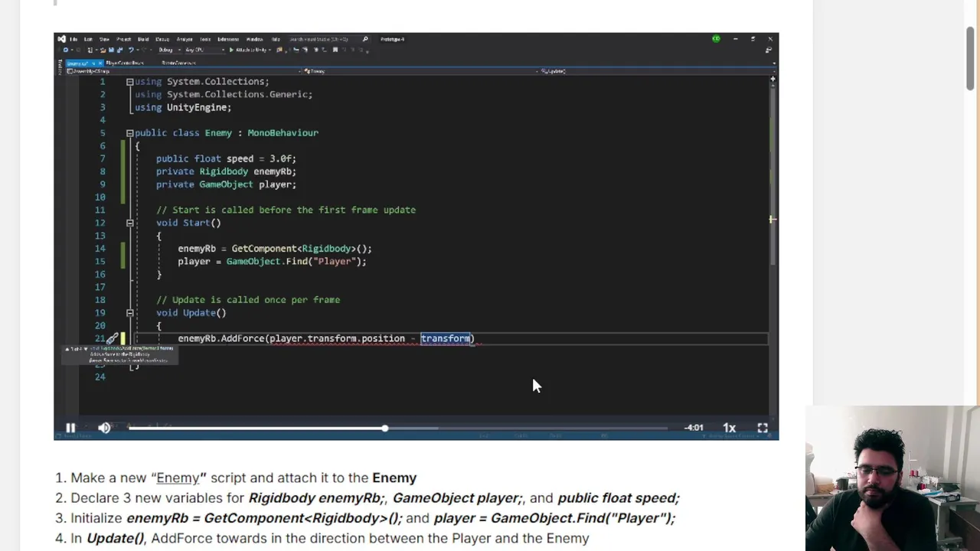Open the Project menu in Visual Studio
The image size is (980, 551).
click(123, 39)
